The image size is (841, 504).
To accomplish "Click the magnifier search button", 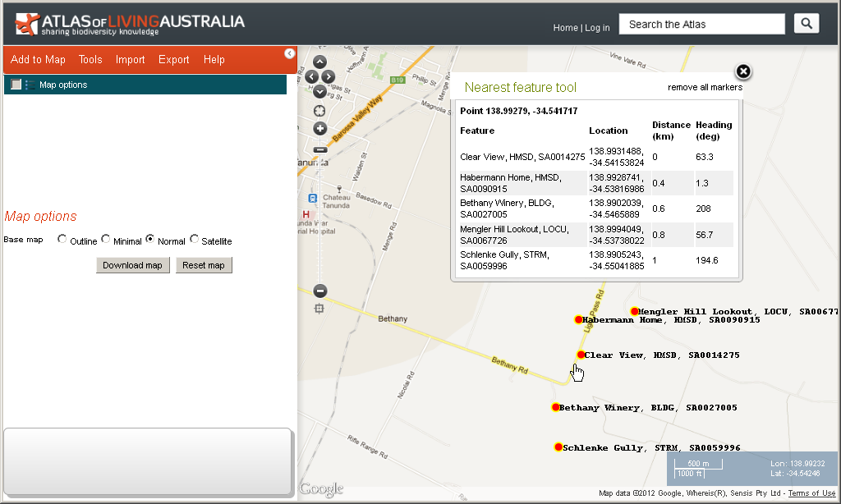I will coord(807,24).
